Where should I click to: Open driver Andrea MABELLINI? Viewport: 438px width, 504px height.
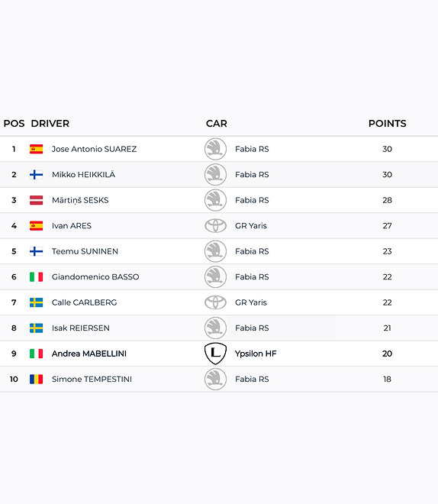coord(89,354)
